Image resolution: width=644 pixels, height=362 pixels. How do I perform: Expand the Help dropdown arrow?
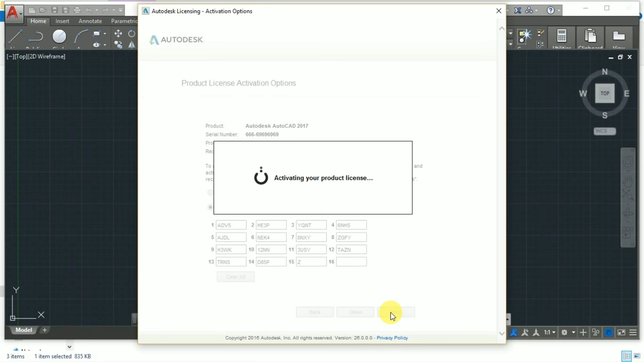[558, 10]
